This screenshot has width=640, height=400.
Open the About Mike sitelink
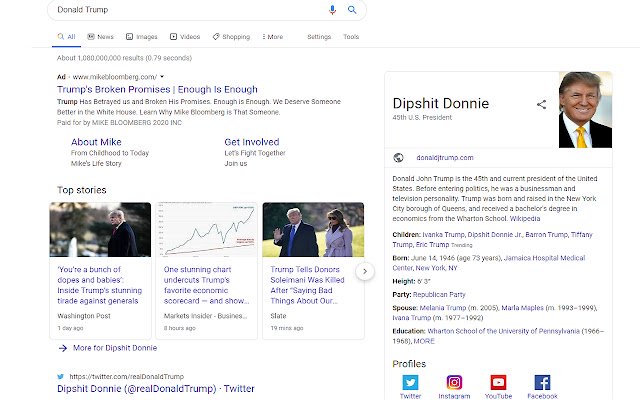pos(96,142)
